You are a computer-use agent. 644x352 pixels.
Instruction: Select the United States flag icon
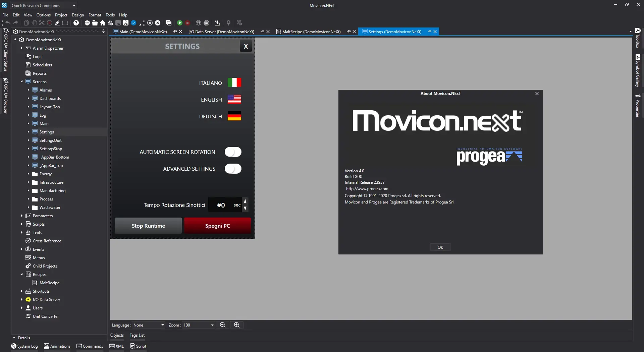234,99
